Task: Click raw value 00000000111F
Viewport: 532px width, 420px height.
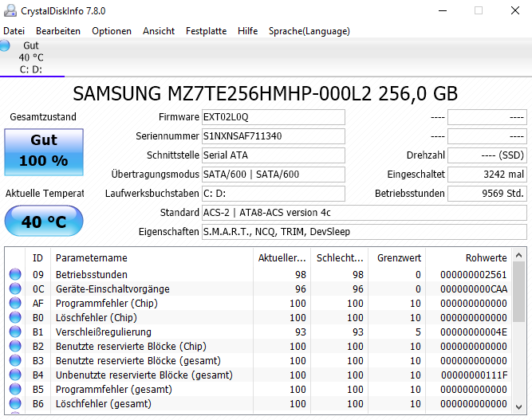Action: tap(474, 375)
